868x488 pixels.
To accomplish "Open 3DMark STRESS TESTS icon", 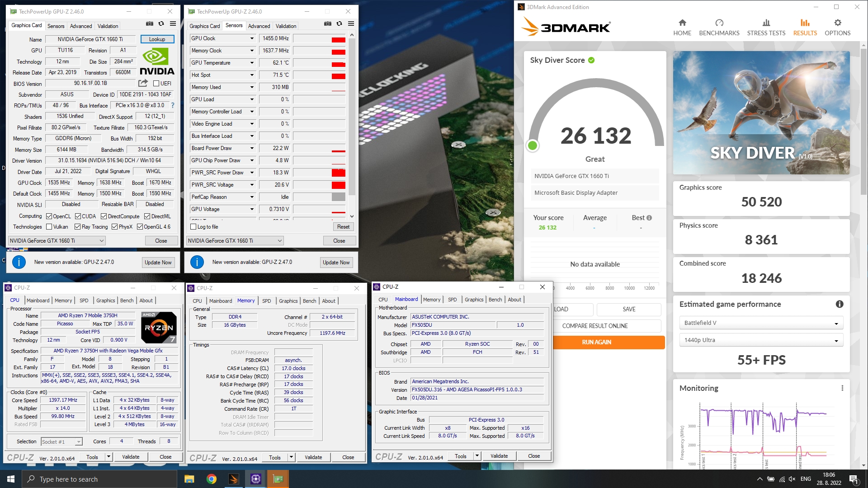I will pyautogui.click(x=766, y=23).
